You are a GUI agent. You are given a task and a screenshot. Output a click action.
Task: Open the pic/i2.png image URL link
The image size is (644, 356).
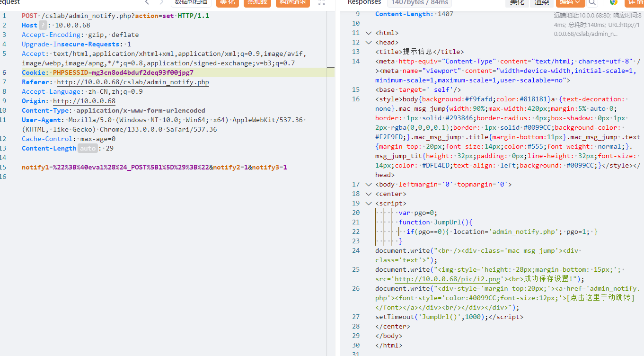(x=447, y=279)
